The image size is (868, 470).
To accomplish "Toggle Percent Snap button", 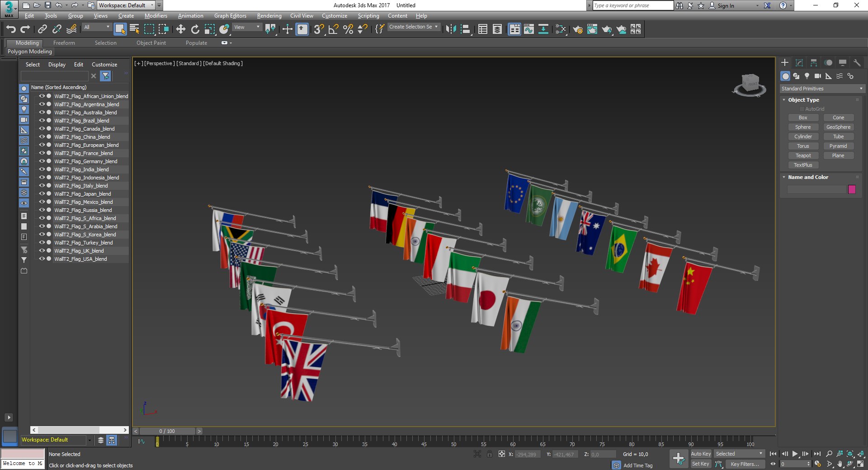I will tap(348, 29).
